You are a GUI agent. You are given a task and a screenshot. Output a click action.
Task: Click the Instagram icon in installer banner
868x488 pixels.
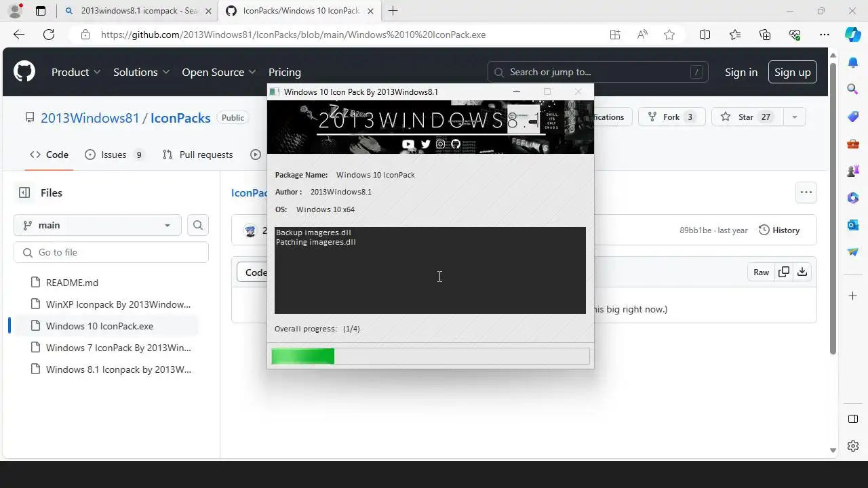441,144
